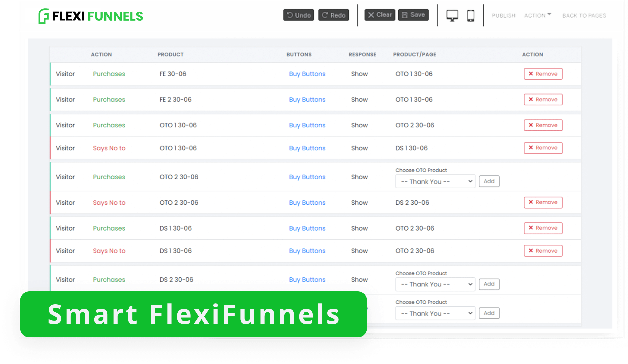Click Publish in the top menu
This screenshot has height=364, width=628.
click(x=504, y=15)
